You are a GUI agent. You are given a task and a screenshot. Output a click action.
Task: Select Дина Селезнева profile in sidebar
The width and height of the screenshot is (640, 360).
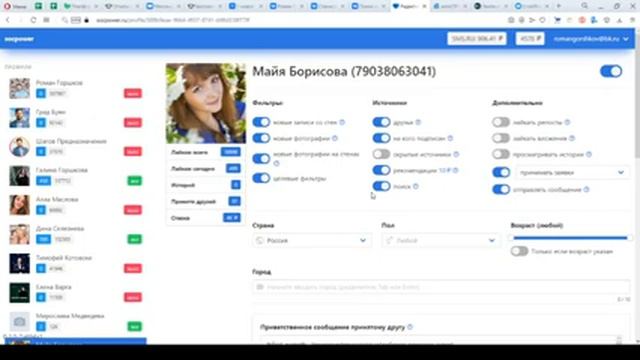point(76,234)
